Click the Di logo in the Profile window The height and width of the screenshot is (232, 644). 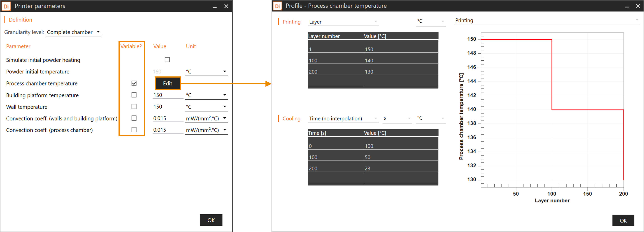pyautogui.click(x=277, y=6)
